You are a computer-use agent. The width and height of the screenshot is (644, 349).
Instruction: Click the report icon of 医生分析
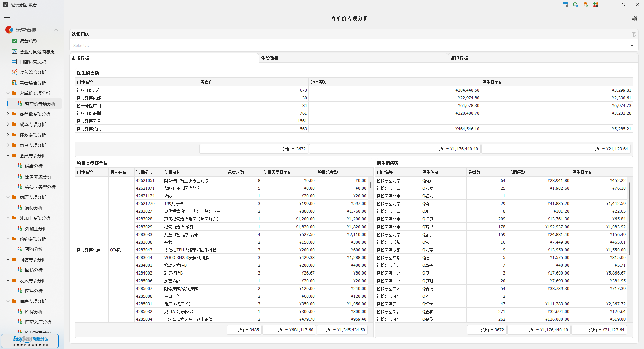tap(20, 291)
